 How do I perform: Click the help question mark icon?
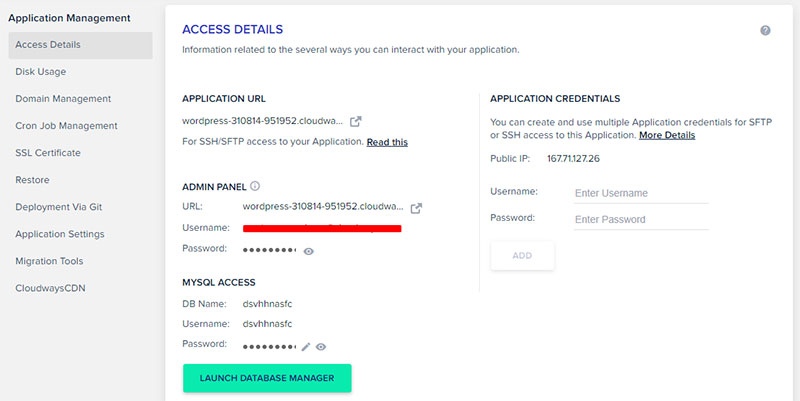[765, 31]
